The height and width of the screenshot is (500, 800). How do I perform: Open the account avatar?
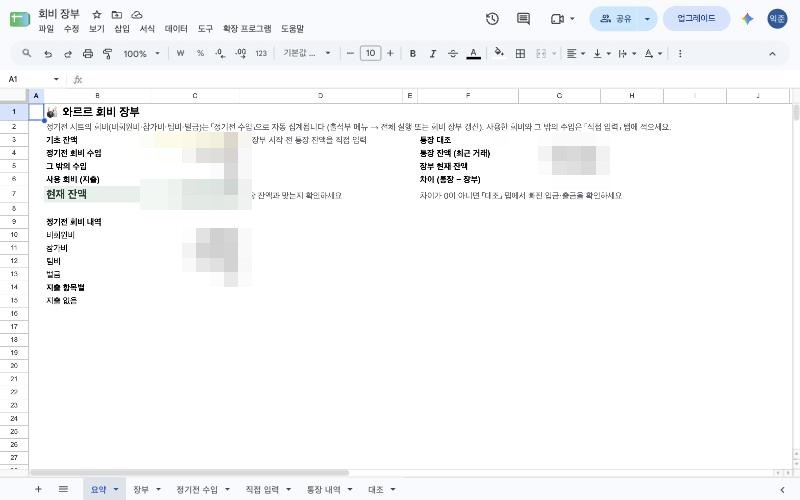777,19
